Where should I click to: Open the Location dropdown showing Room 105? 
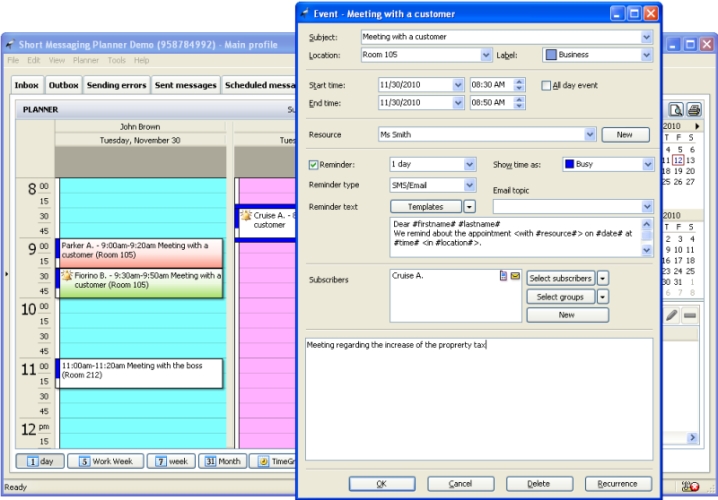tap(486, 55)
